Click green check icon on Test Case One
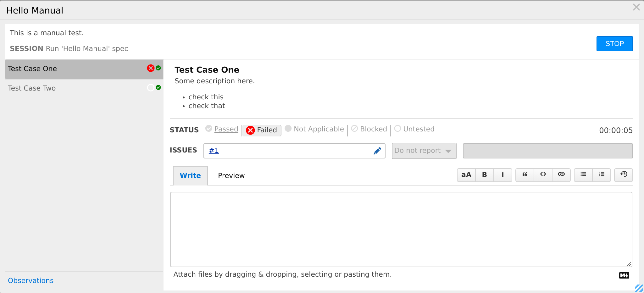Viewport: 644px width, 293px height. pos(158,68)
